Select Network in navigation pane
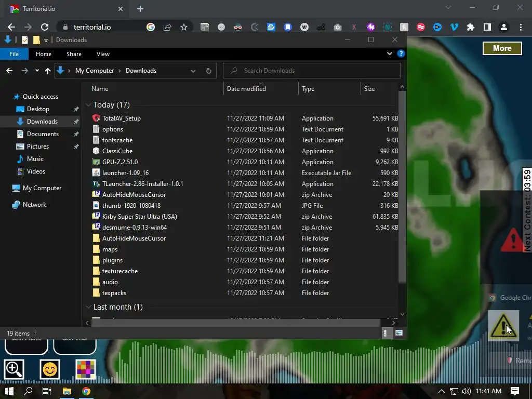Image resolution: width=532 pixels, height=399 pixels. coord(35,205)
